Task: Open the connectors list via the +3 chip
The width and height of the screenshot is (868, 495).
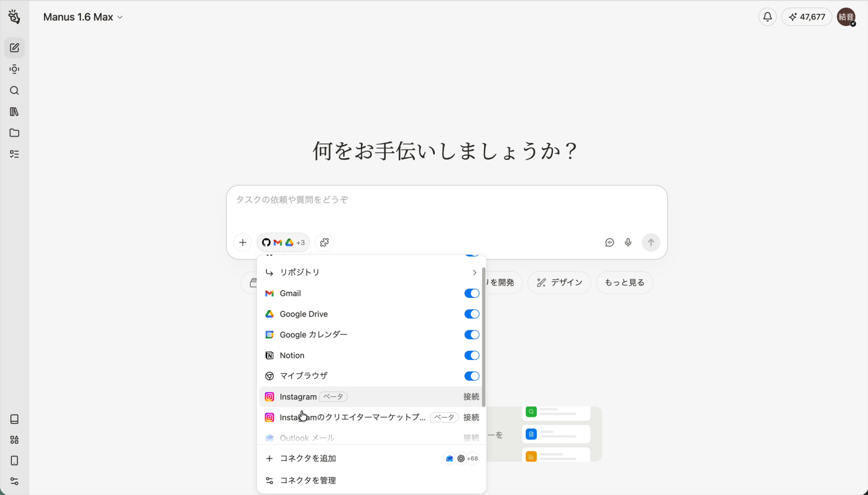Action: 283,242
